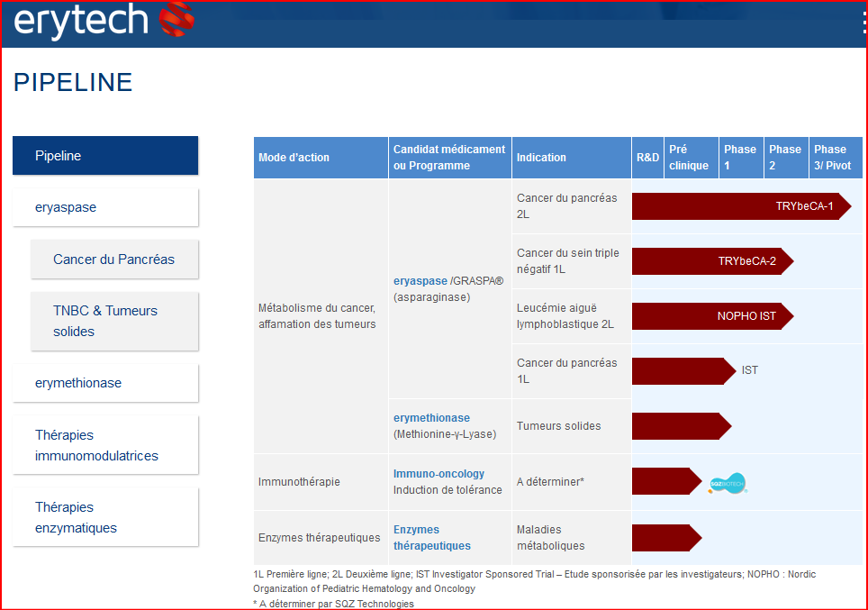
Task: Click the (Methionine-γ-Lyase) text
Action: [x=445, y=433]
